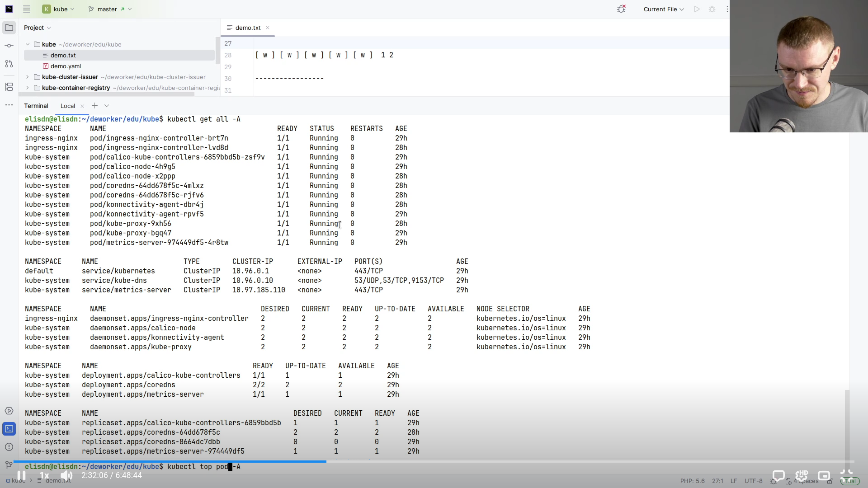Mute the video volume
The image size is (868, 488).
66,475
